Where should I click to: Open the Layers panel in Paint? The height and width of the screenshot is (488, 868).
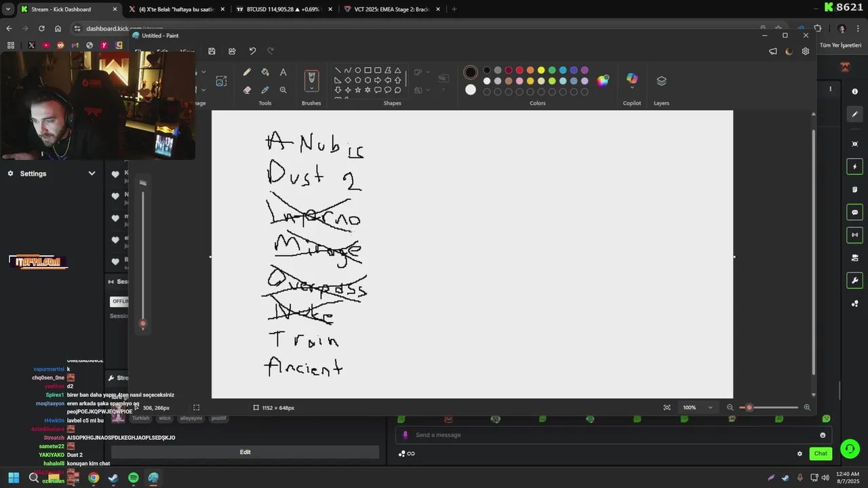pyautogui.click(x=661, y=81)
